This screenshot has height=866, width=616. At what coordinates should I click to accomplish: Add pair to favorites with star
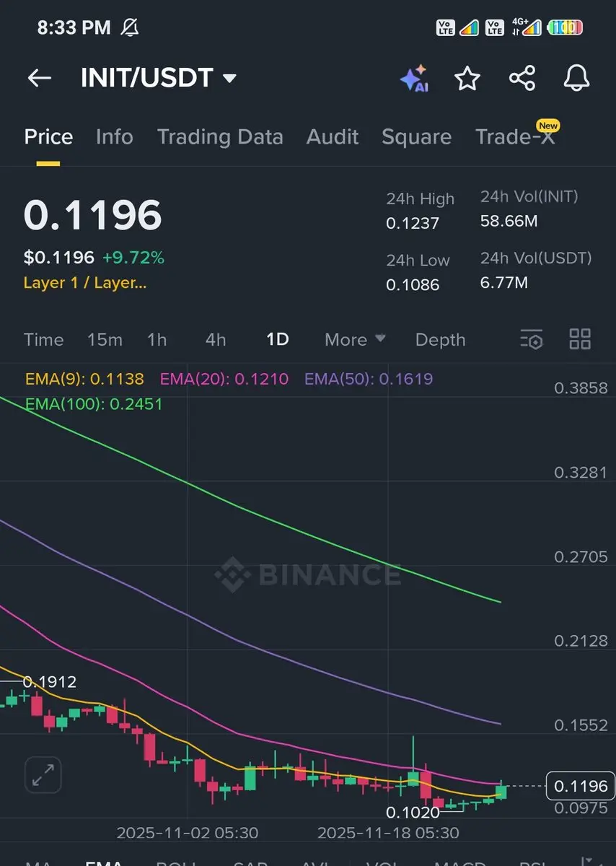click(467, 78)
